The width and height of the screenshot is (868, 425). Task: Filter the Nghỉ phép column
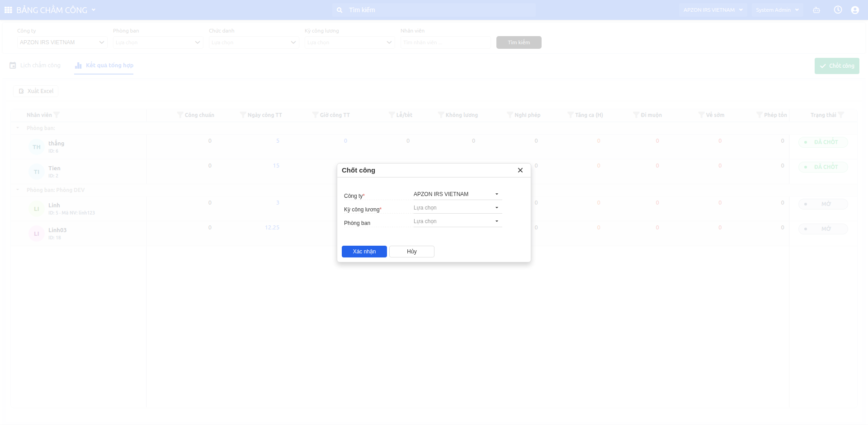click(510, 115)
